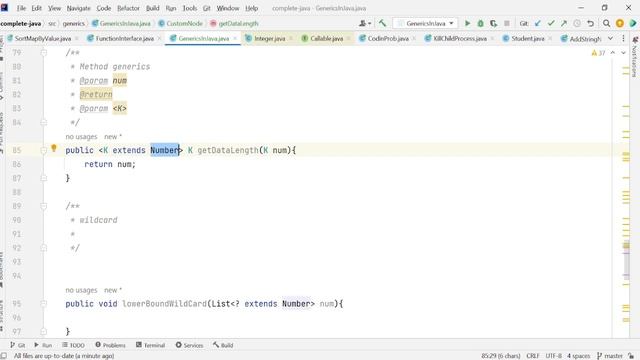Show hidden editor tabs chevron
Viewport: 640px width, 360px height.
pos(610,38)
